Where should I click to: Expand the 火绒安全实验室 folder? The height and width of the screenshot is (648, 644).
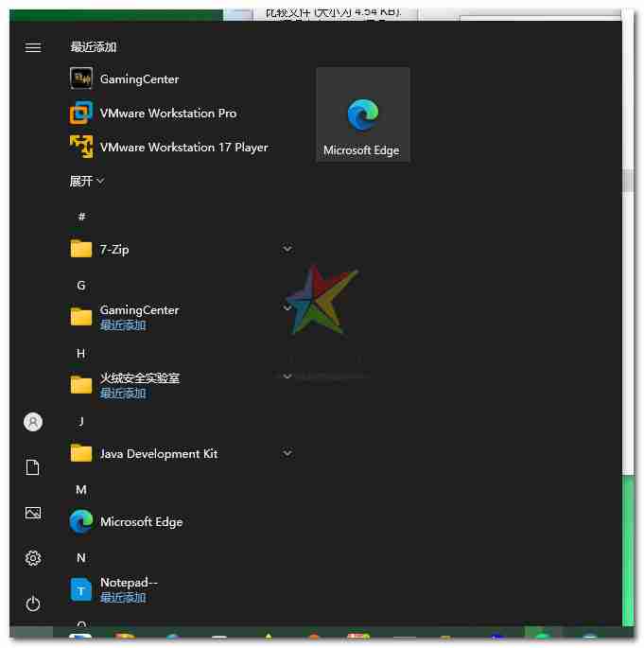click(287, 376)
